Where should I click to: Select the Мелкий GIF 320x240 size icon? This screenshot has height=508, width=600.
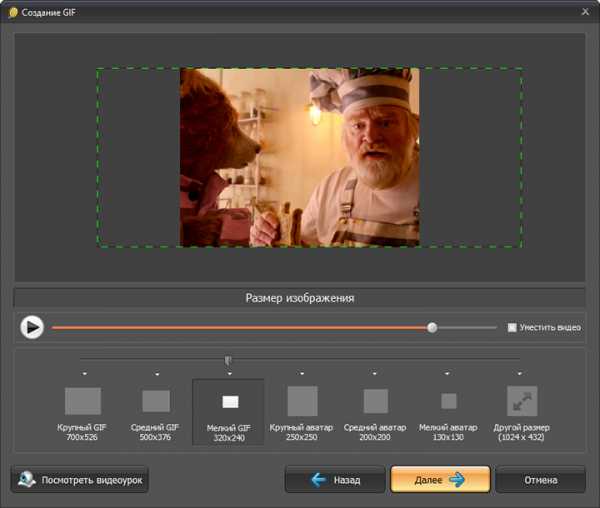pos(230,402)
